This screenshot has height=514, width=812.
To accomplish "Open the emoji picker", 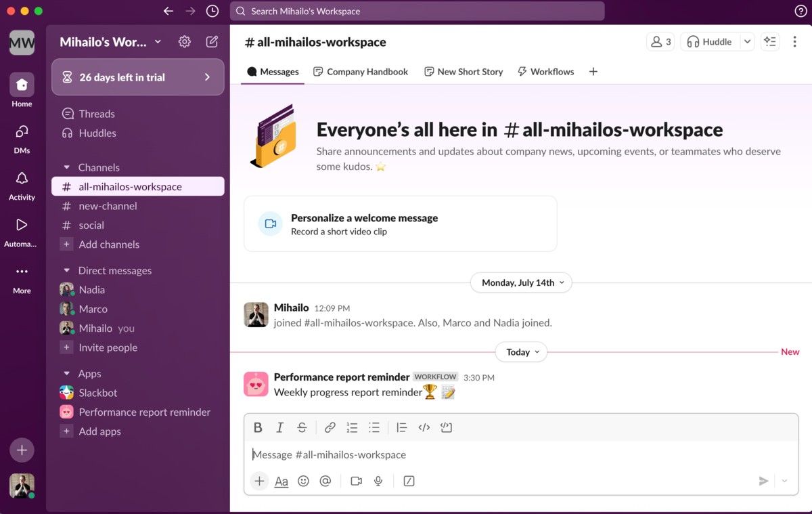I will pos(303,481).
